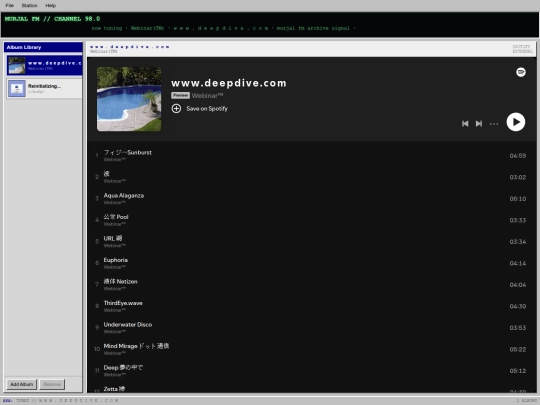The image size is (540, 405).
Task: Open the www.deepdive.com album title link
Action: point(229,83)
